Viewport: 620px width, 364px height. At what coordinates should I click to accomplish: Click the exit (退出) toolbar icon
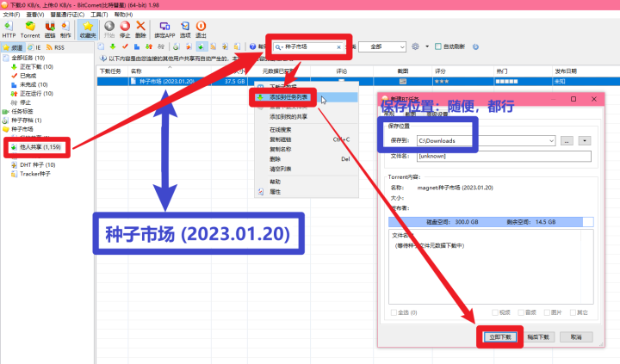click(x=201, y=29)
